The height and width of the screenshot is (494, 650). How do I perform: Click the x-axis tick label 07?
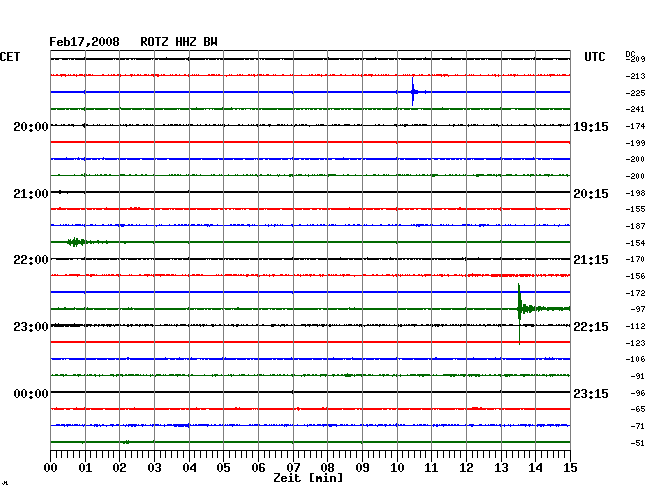tap(293, 467)
